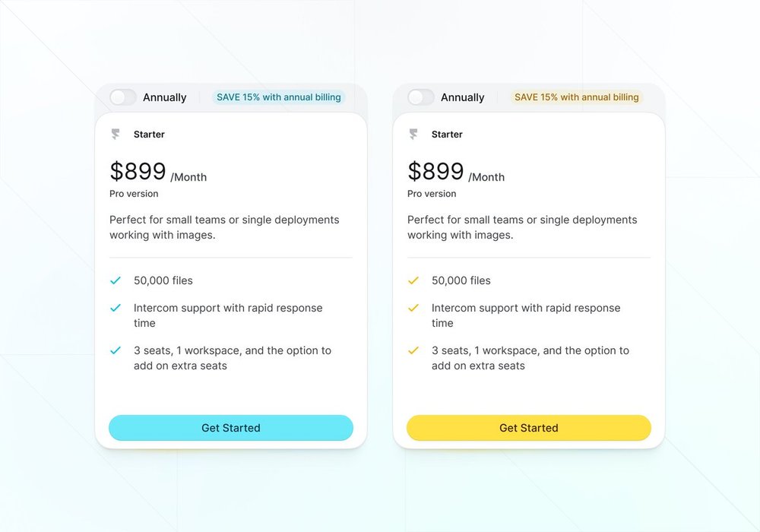Viewport: 760px width, 532px height.
Task: Click the Starter plan title in the cyan card
Action: (149, 135)
